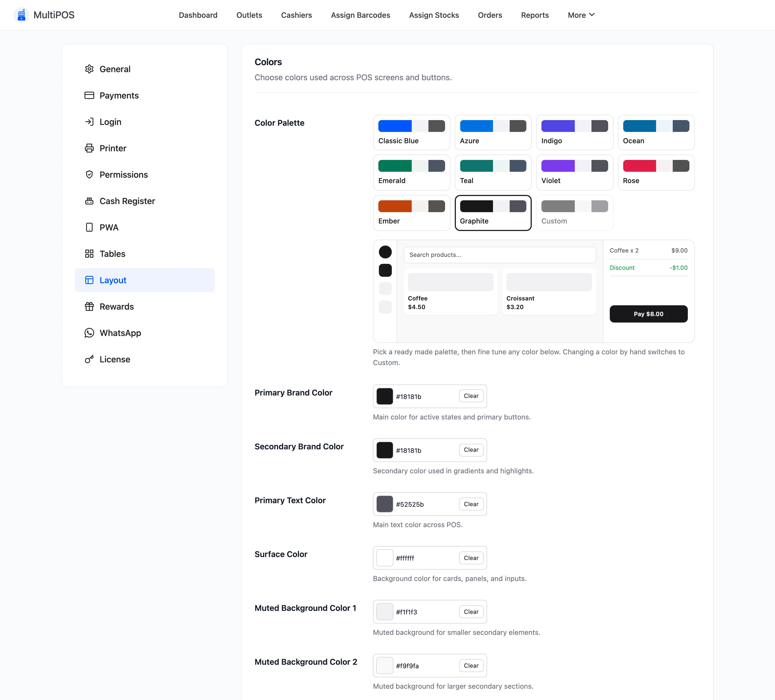Select the Classic Blue palette

(x=411, y=132)
